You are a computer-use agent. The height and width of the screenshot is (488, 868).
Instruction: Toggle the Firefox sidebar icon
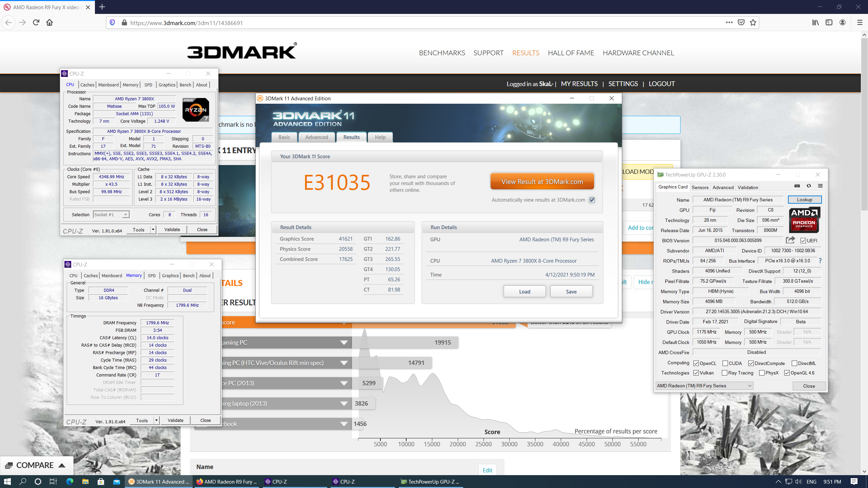tap(829, 23)
